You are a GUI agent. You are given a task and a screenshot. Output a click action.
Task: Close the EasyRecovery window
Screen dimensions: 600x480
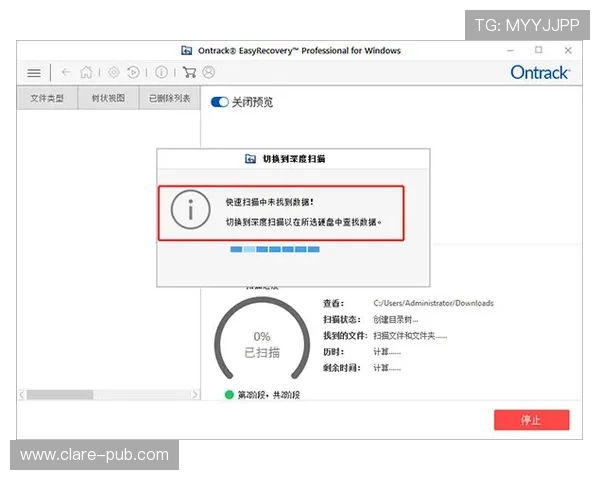coord(568,50)
